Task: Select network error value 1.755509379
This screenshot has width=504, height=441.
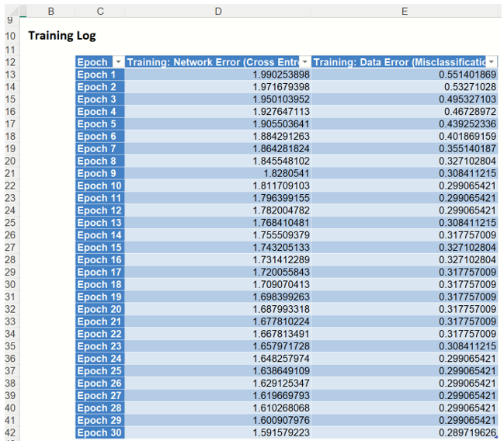Action: click(x=218, y=235)
